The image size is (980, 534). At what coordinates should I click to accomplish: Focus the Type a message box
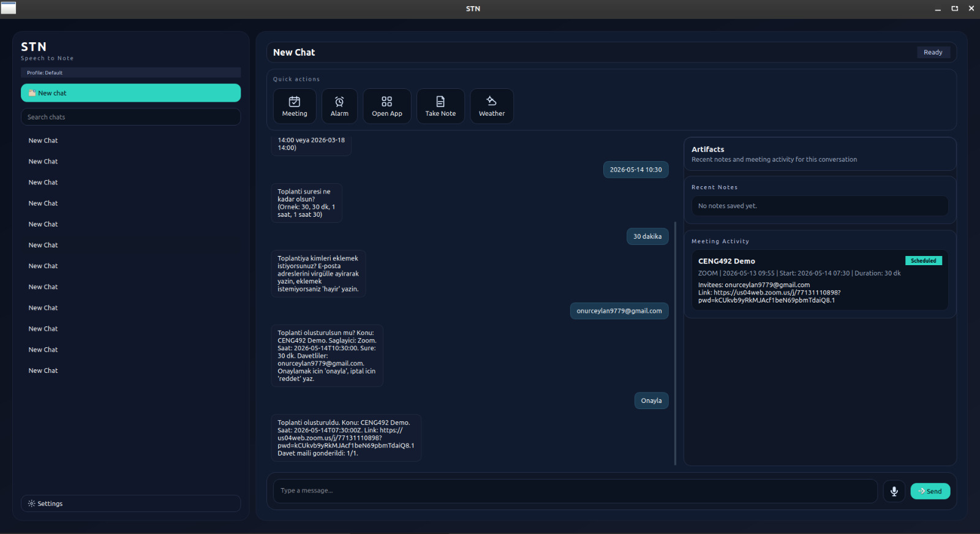tap(575, 491)
